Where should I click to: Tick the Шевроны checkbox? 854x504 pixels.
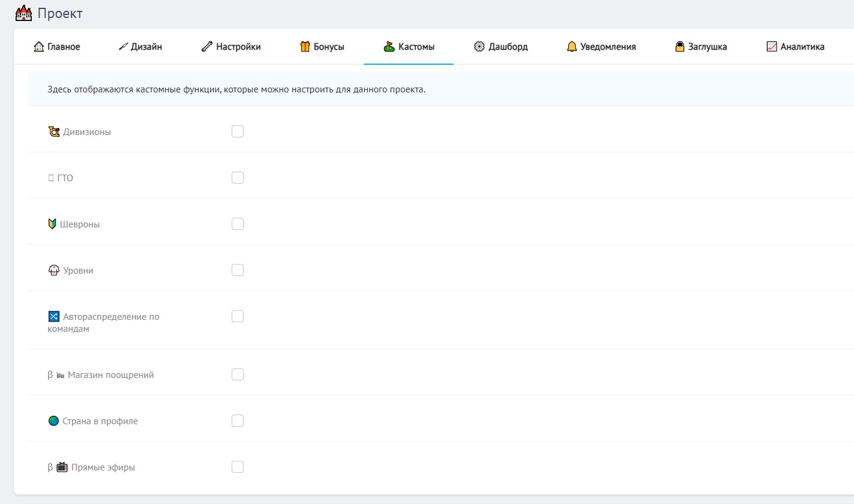238,224
